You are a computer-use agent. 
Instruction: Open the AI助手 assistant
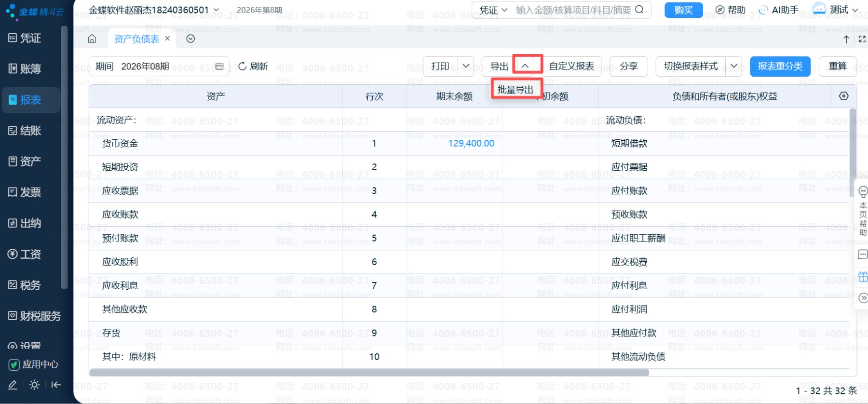click(x=779, y=10)
